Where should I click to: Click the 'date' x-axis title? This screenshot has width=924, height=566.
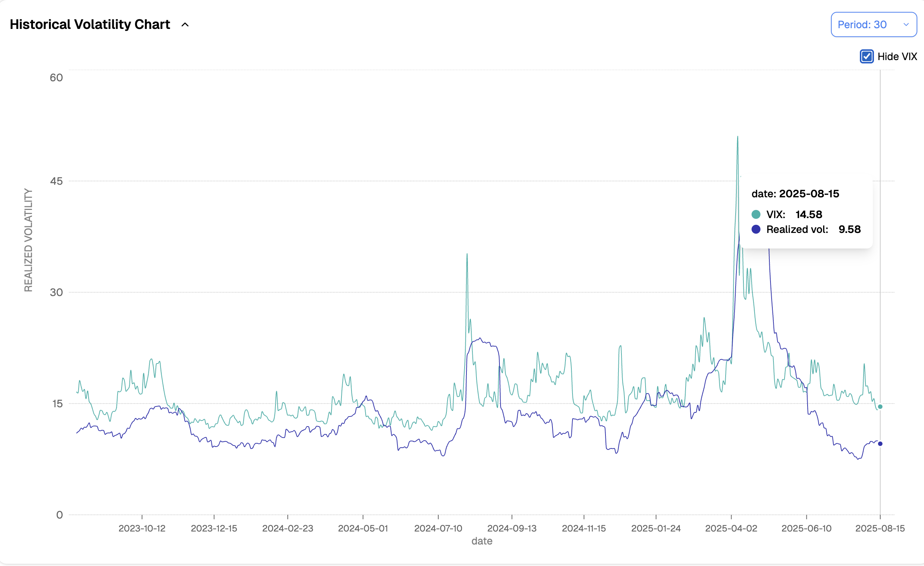pyautogui.click(x=482, y=541)
